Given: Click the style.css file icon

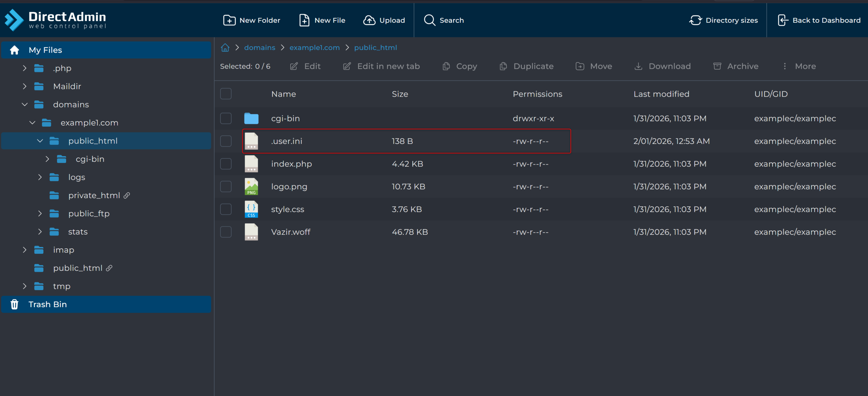Looking at the screenshot, I should coord(251,209).
